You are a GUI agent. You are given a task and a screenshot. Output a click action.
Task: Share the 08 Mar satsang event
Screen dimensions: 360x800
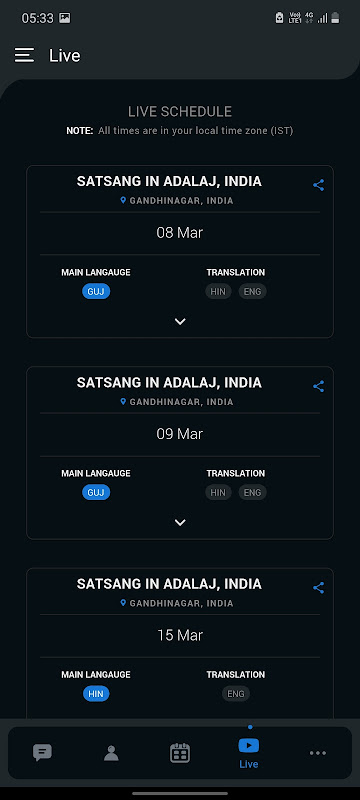tap(318, 185)
